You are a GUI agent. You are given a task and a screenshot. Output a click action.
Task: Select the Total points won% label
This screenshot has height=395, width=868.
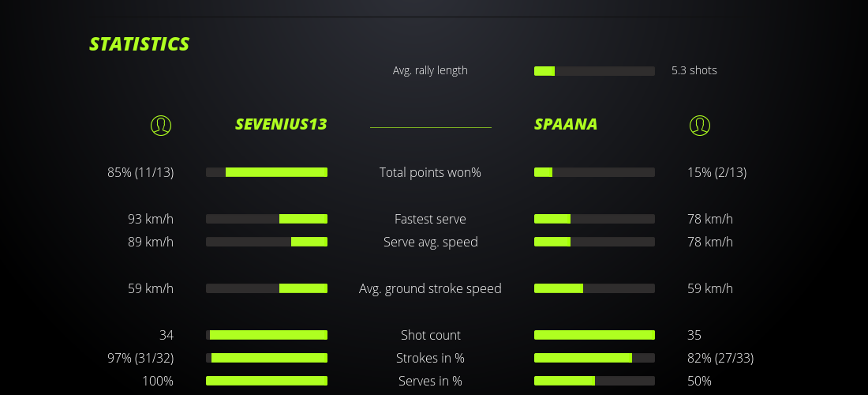pos(430,172)
